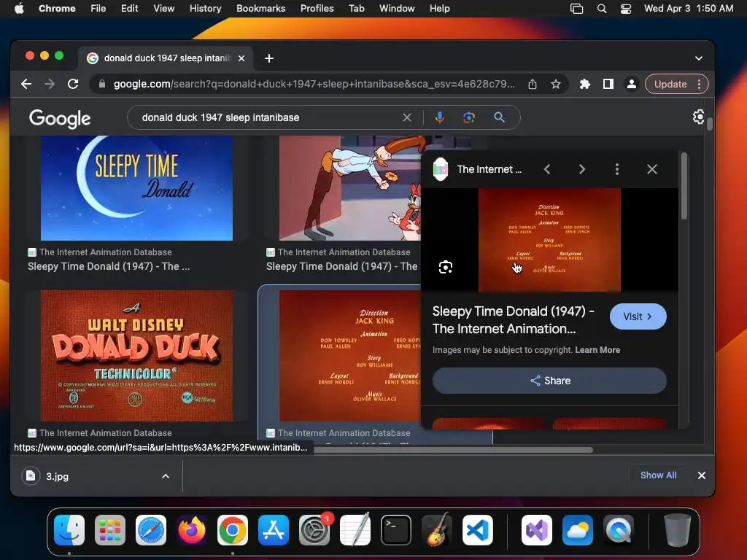Image resolution: width=747 pixels, height=560 pixels.
Task: Expand the tab search chevron
Action: (698, 58)
